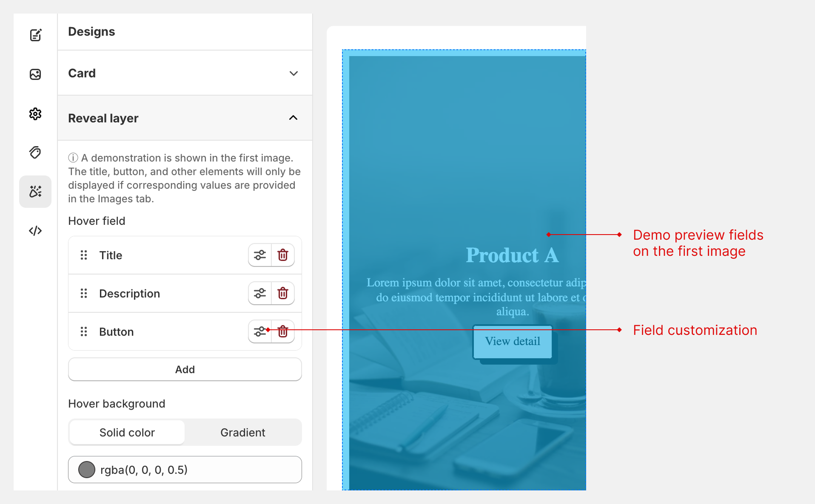Select the Designs effects sidebar tab
815x504 pixels.
click(35, 192)
